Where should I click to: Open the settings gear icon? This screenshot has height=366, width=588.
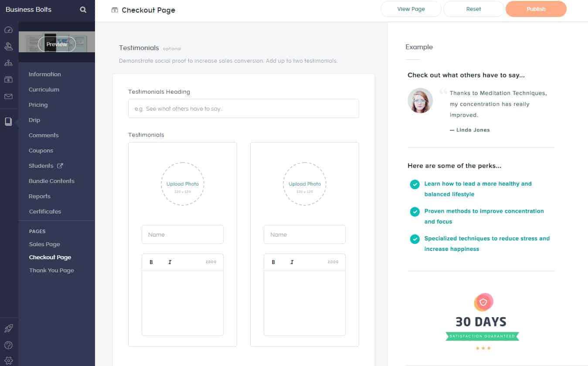tap(8, 360)
